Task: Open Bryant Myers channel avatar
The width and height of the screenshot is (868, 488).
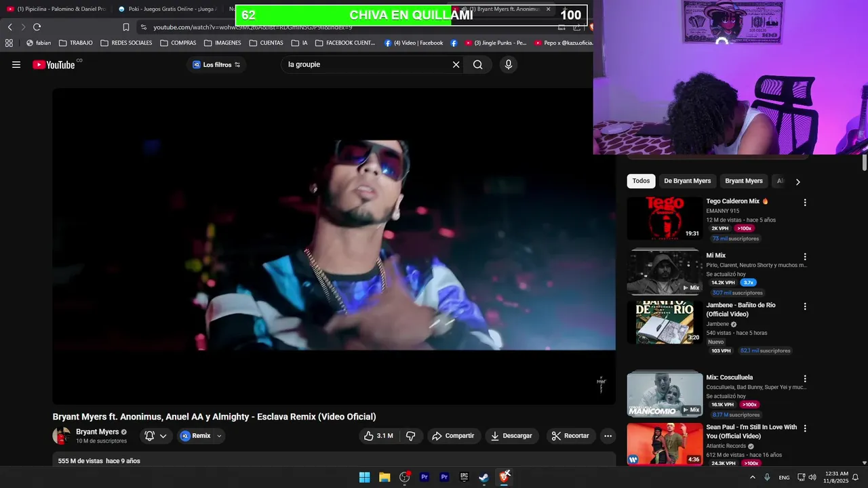Action: coord(62,436)
